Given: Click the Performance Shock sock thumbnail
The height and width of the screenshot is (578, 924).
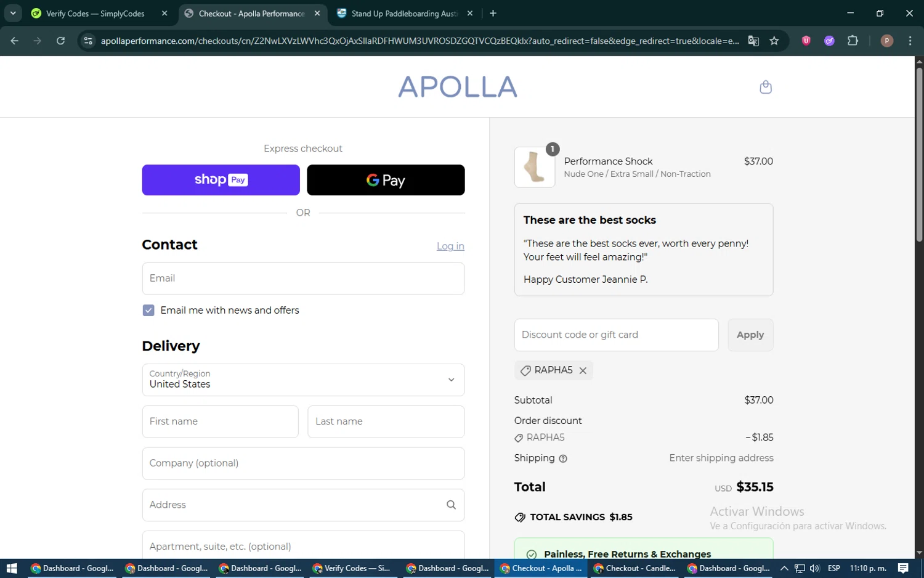Looking at the screenshot, I should pos(535,167).
